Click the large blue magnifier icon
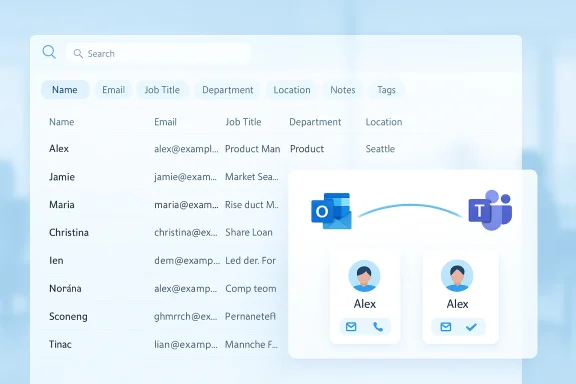Viewport: 576px width, 384px height. tap(49, 52)
